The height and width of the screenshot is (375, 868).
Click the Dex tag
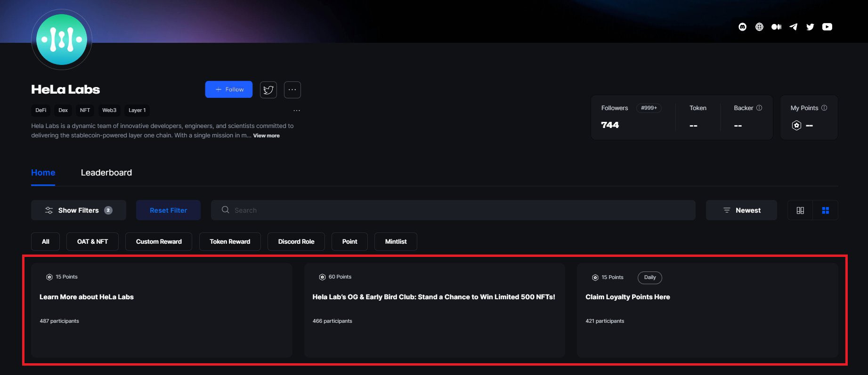(x=63, y=110)
